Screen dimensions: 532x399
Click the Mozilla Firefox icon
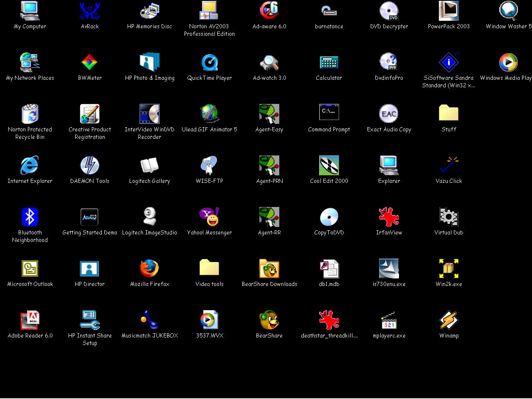[150, 268]
